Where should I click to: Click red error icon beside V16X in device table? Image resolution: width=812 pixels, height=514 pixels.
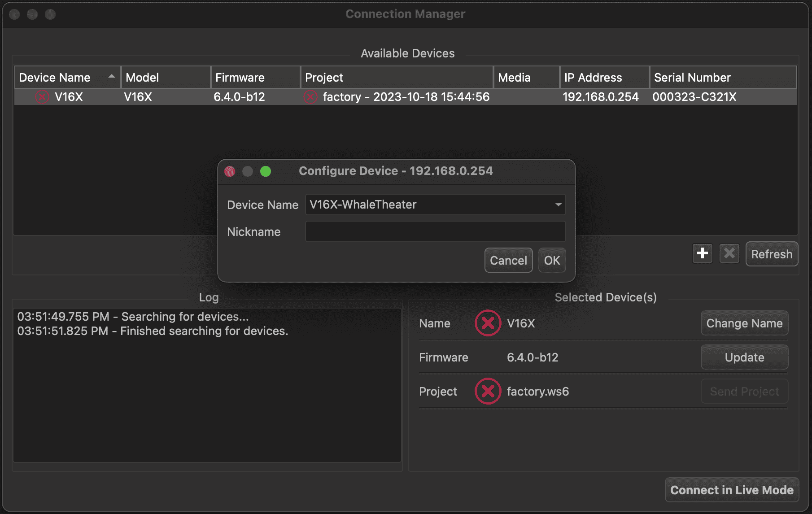click(42, 97)
